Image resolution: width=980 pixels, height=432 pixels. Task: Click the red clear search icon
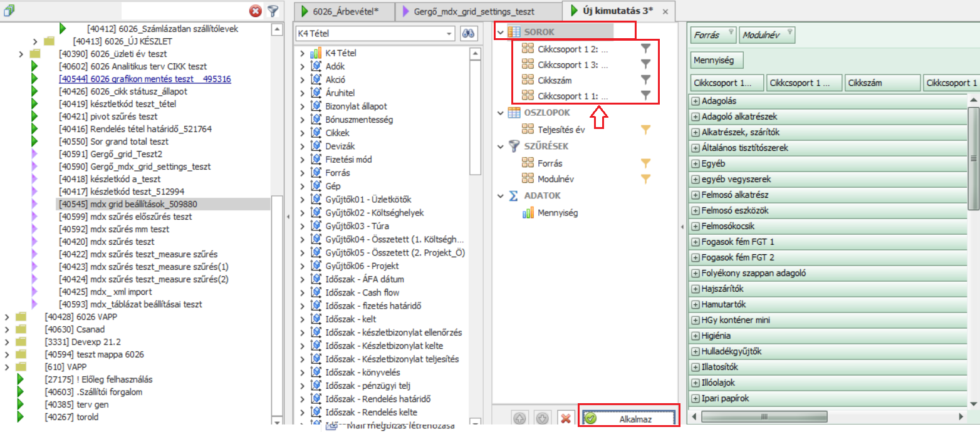coord(256,11)
